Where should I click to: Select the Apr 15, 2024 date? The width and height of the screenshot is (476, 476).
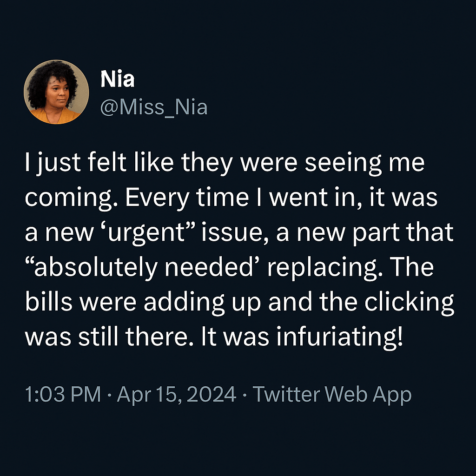[x=177, y=395]
